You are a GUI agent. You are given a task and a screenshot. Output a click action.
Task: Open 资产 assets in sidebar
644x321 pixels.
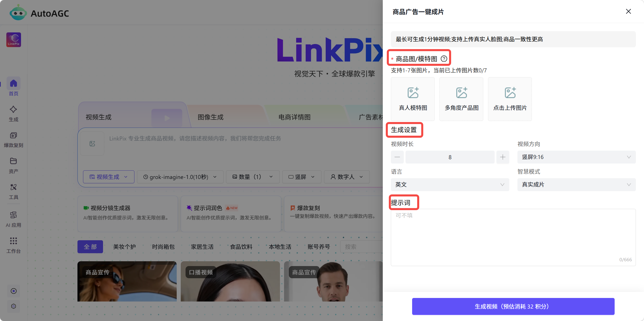click(13, 166)
